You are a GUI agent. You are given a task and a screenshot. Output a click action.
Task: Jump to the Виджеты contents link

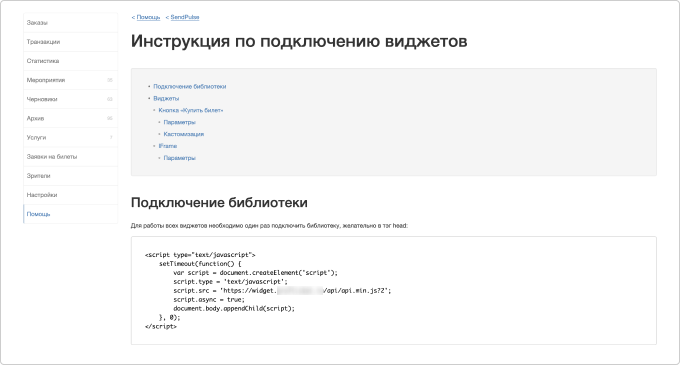coord(166,98)
